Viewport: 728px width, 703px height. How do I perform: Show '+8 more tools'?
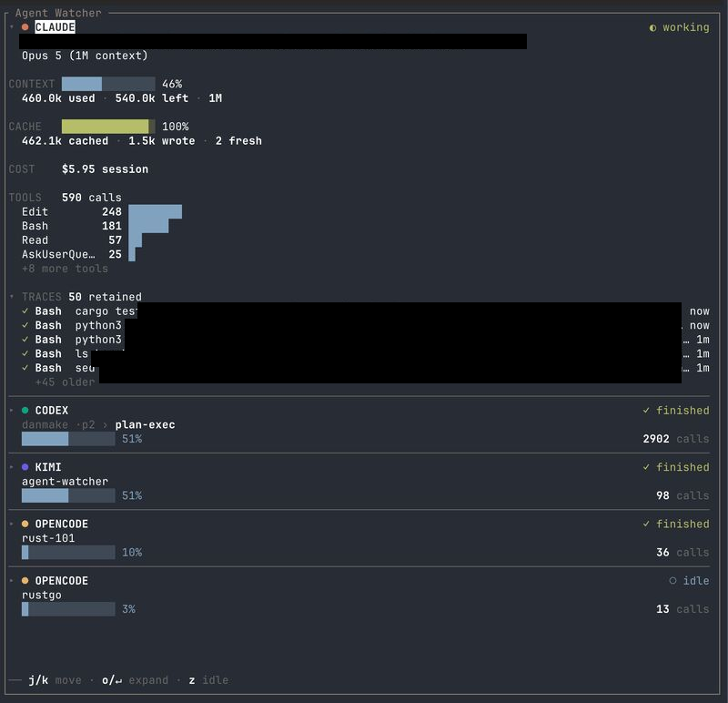tap(65, 269)
